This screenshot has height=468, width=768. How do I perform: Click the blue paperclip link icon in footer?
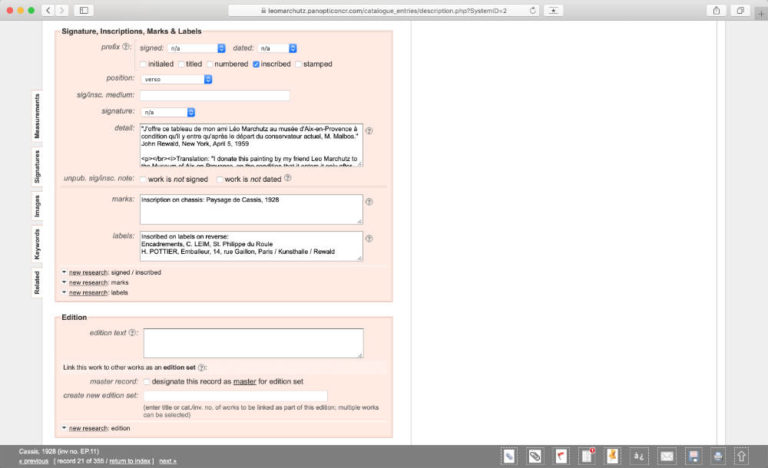pyautogui.click(x=509, y=456)
